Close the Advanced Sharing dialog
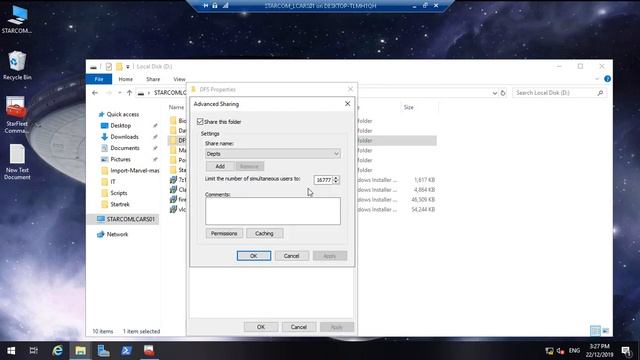640x360 pixels. tap(347, 104)
